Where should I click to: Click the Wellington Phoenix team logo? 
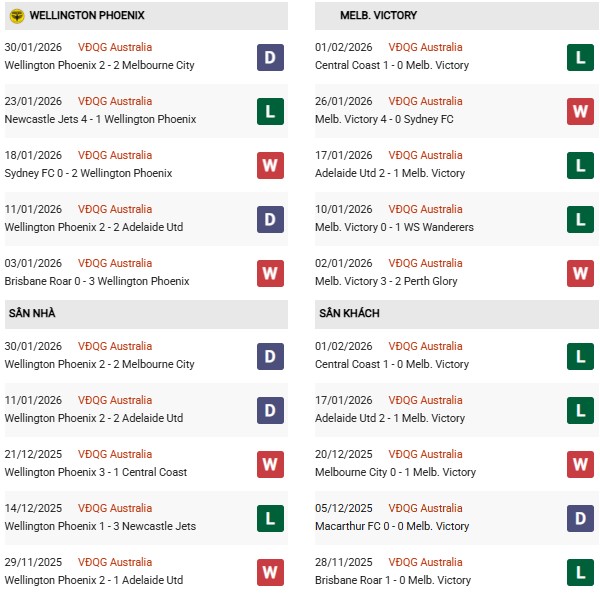pyautogui.click(x=16, y=16)
